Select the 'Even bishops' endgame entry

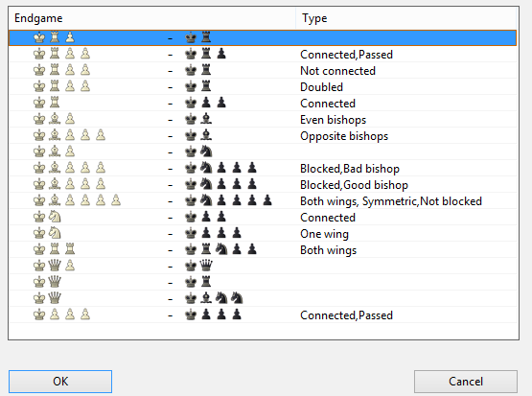coord(263,119)
